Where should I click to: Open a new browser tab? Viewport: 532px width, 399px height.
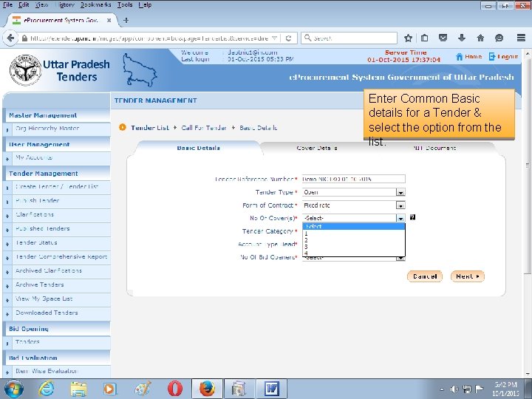click(x=126, y=21)
